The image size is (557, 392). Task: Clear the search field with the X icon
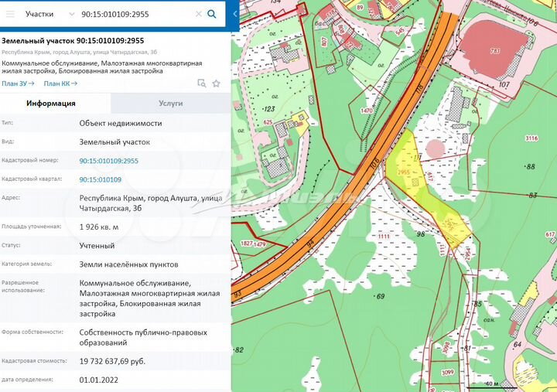199,14
